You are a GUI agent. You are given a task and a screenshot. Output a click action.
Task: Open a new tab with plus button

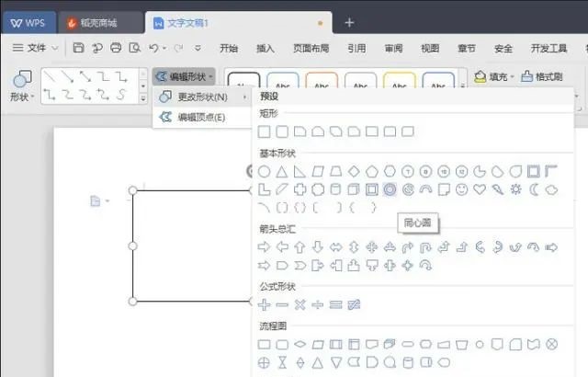349,22
